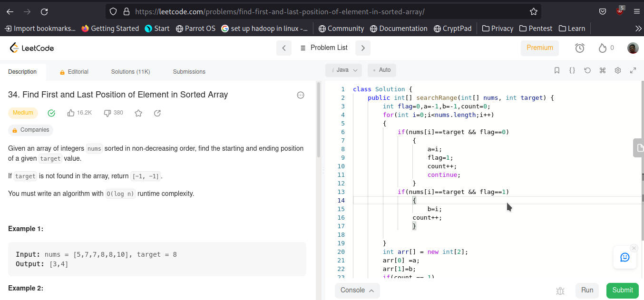Viewport: 644px width, 300px height.
Task: Click editor bookmark icon
Action: tap(557, 70)
